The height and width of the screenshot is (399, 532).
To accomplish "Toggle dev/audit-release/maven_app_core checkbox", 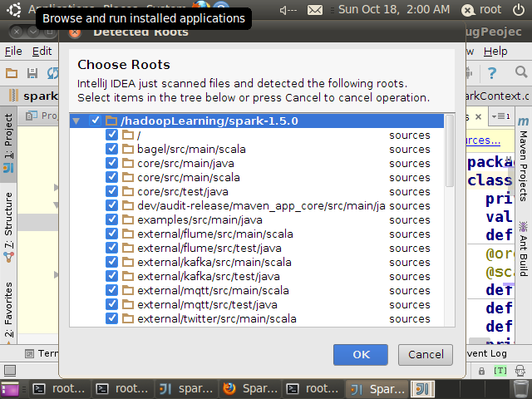I will (111, 205).
